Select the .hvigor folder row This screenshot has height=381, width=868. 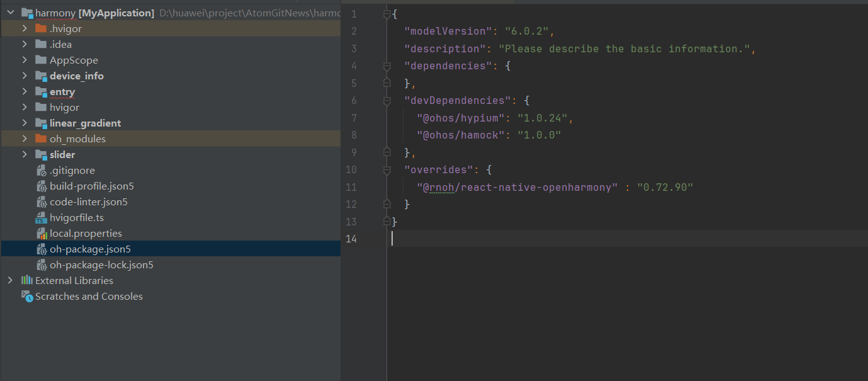[171, 28]
